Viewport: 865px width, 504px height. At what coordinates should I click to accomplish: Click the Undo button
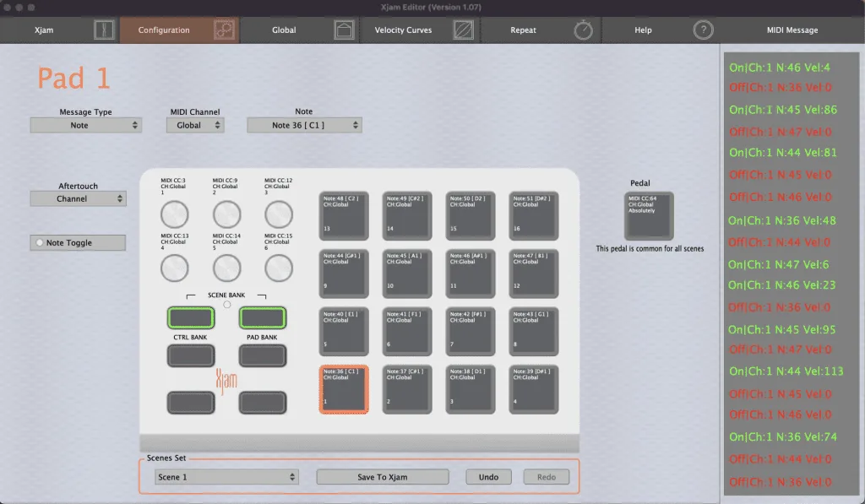[x=488, y=477]
